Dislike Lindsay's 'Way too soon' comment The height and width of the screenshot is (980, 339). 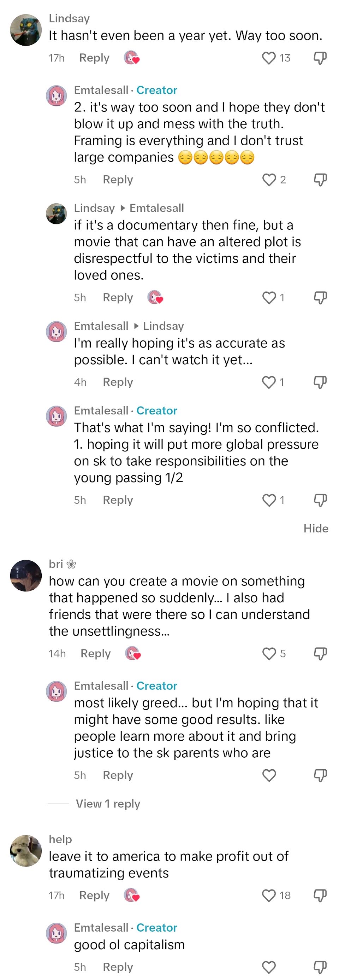click(x=320, y=58)
